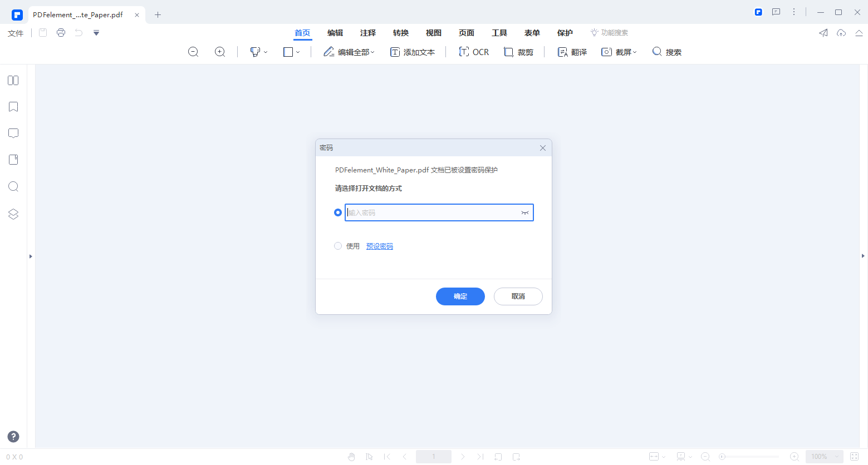The height and width of the screenshot is (465, 868).
Task: Select the Crop tool labeled 裁剪
Action: [x=518, y=51]
